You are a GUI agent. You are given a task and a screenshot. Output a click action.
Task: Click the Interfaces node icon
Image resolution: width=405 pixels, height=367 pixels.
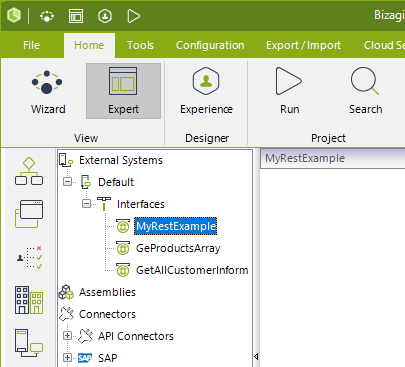click(104, 203)
